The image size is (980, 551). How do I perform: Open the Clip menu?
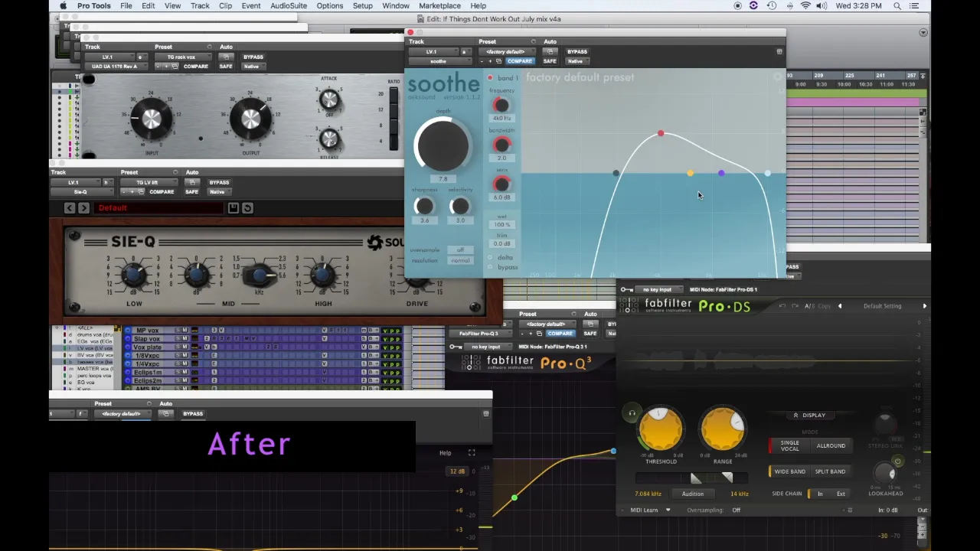tap(225, 5)
